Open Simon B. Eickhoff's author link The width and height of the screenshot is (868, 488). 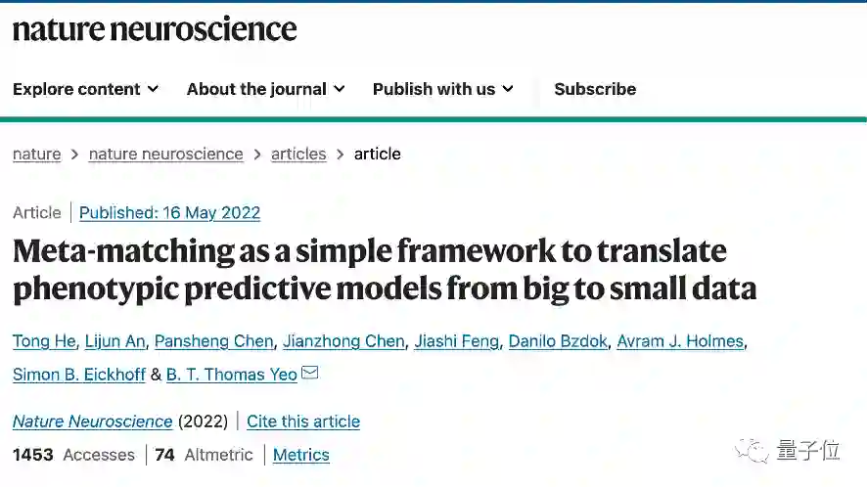click(x=79, y=375)
